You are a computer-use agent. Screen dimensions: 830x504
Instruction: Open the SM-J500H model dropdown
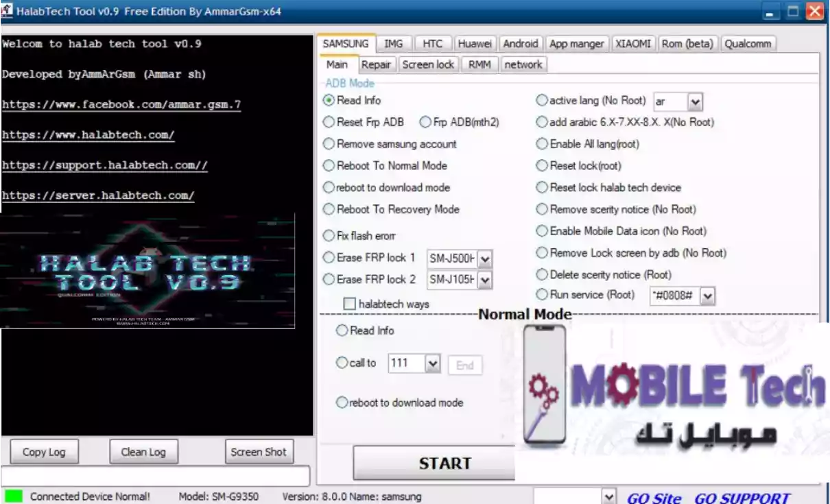(x=485, y=259)
